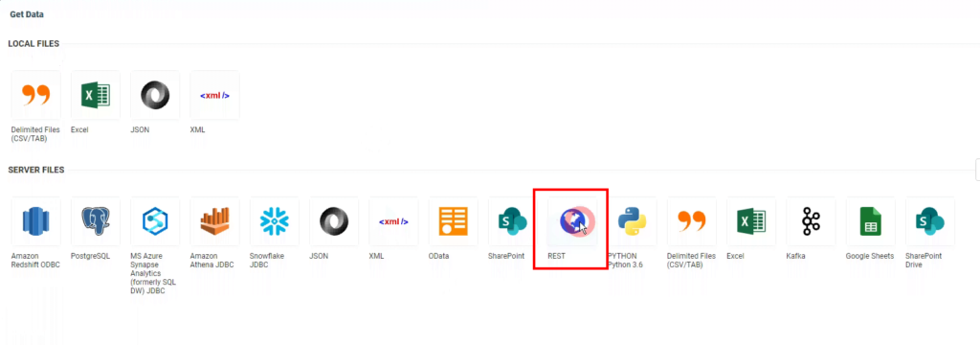The width and height of the screenshot is (980, 345).
Task: Click the 'PostgreSQL' label text
Action: pos(91,256)
